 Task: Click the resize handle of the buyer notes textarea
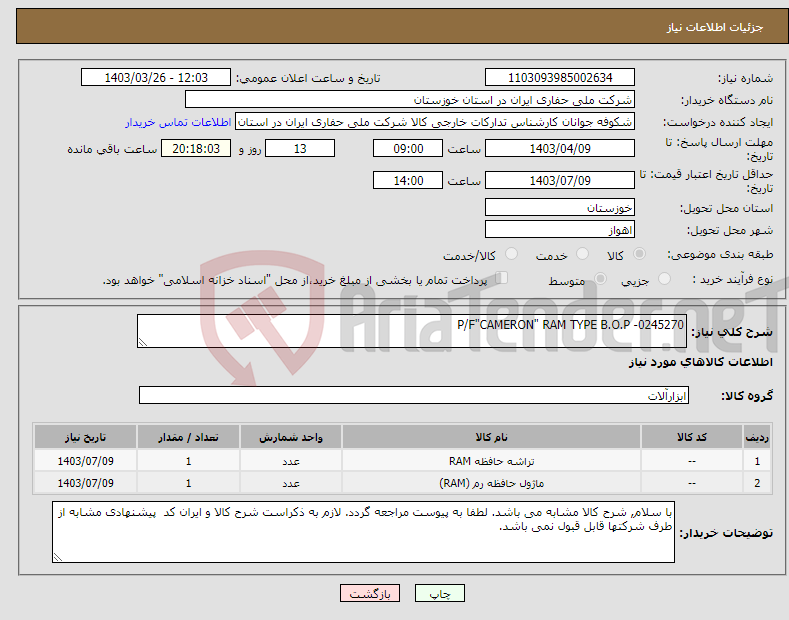58,557
